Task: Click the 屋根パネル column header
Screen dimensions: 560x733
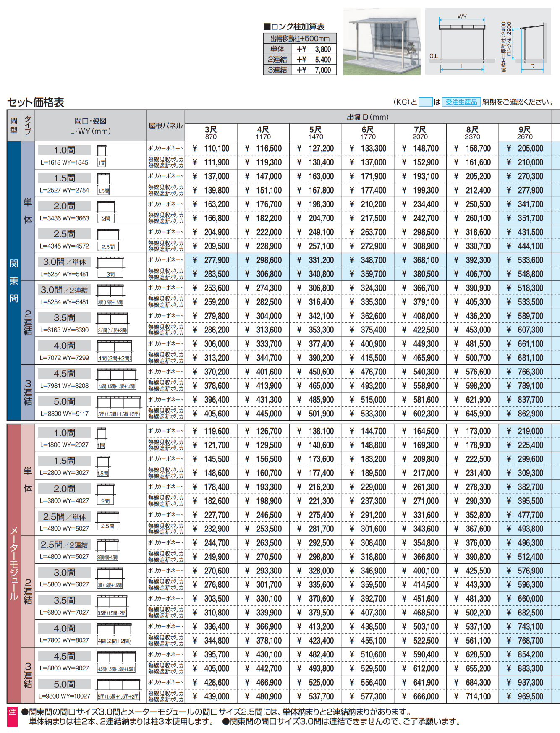Action: pos(165,126)
